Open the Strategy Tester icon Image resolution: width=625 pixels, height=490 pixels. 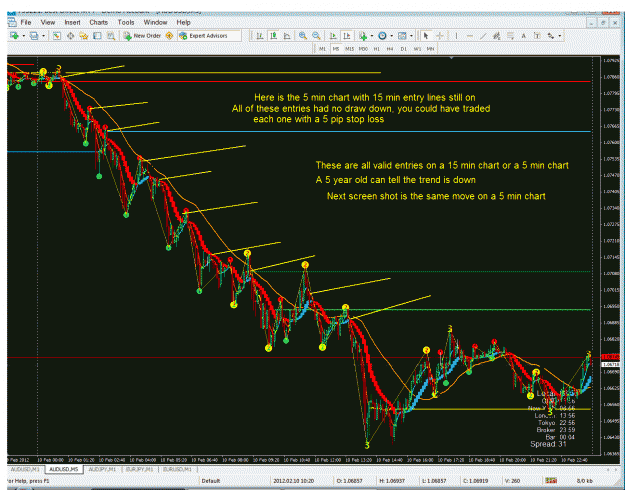pos(111,36)
